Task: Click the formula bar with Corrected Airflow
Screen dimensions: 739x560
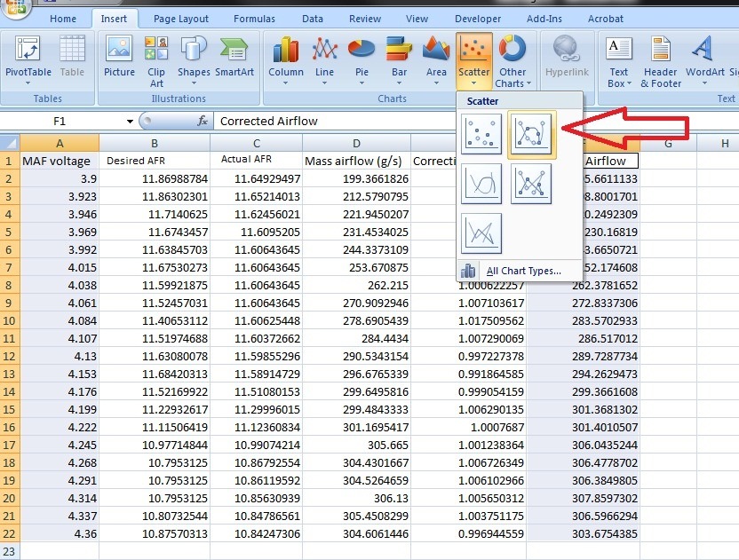Action: (x=335, y=121)
